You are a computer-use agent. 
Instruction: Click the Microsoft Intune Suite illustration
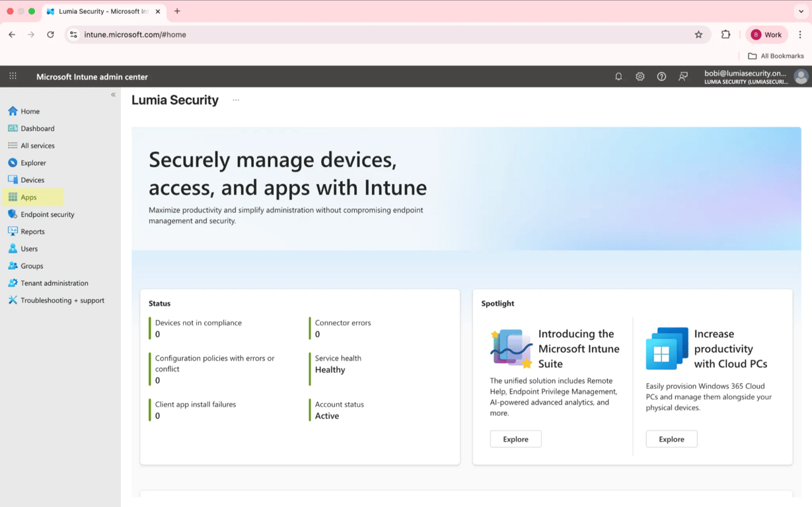point(511,348)
